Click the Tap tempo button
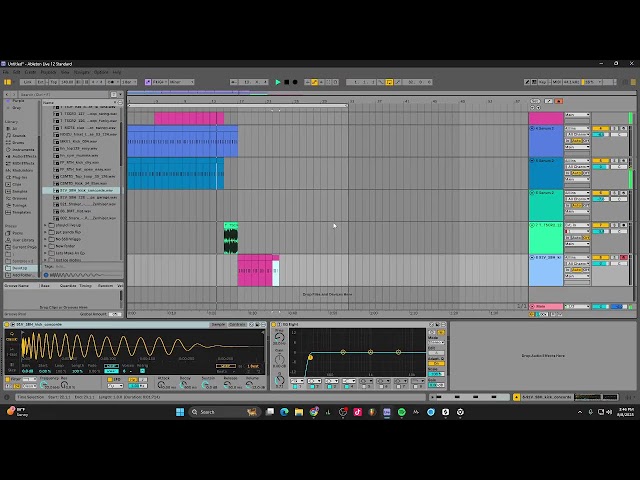 tap(53, 82)
